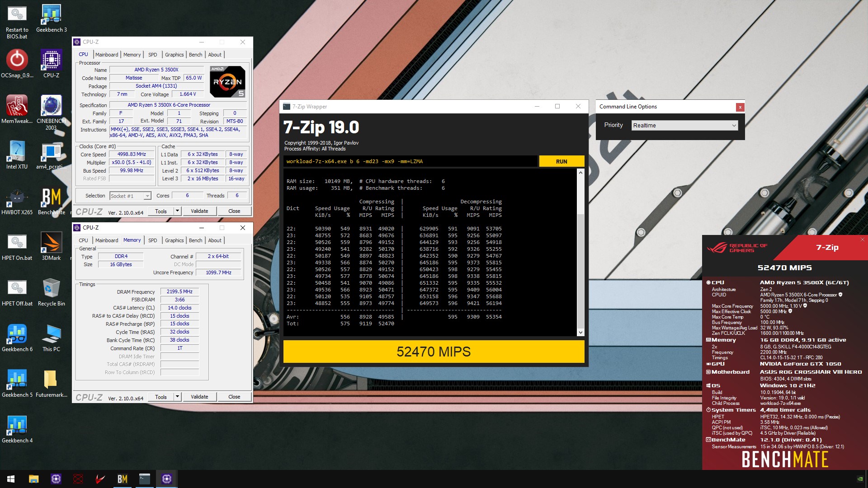Launch the Geekbench 5 desktop shortcut
This screenshot has height=488, width=868.
17,383
